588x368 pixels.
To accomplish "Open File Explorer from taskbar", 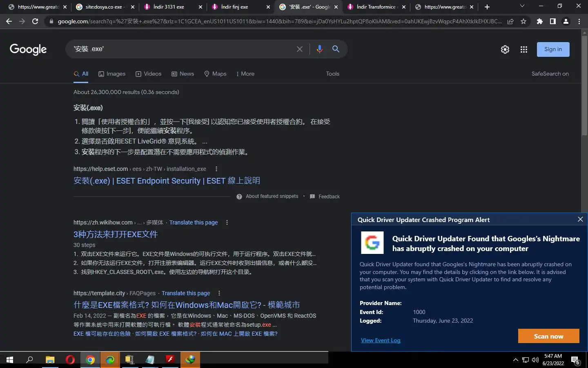I will (x=50, y=360).
